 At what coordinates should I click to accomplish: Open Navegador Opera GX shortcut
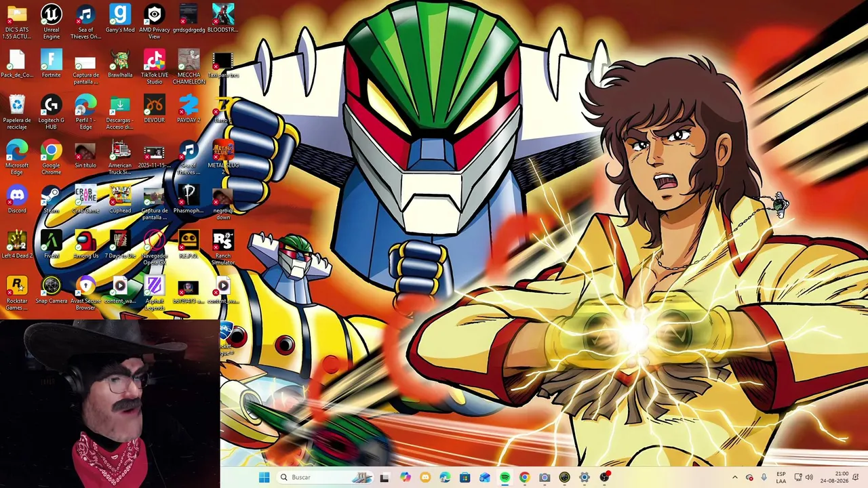pos(154,247)
